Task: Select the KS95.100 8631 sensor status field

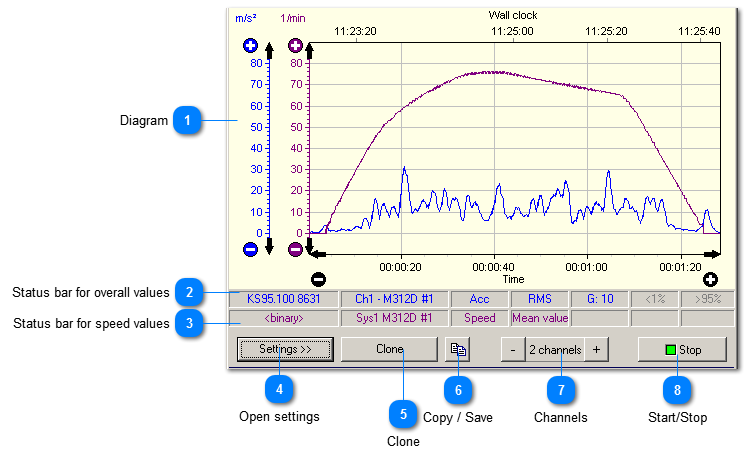Action: (x=284, y=298)
